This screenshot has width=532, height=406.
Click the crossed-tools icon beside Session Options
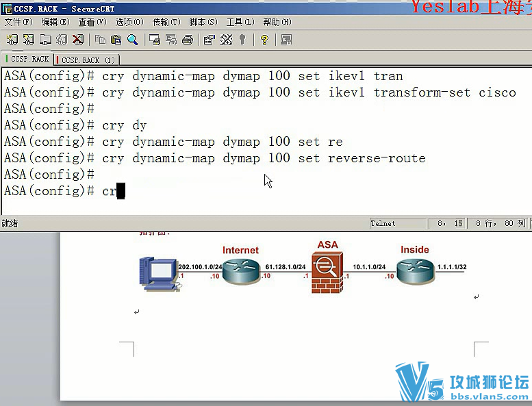click(226, 40)
